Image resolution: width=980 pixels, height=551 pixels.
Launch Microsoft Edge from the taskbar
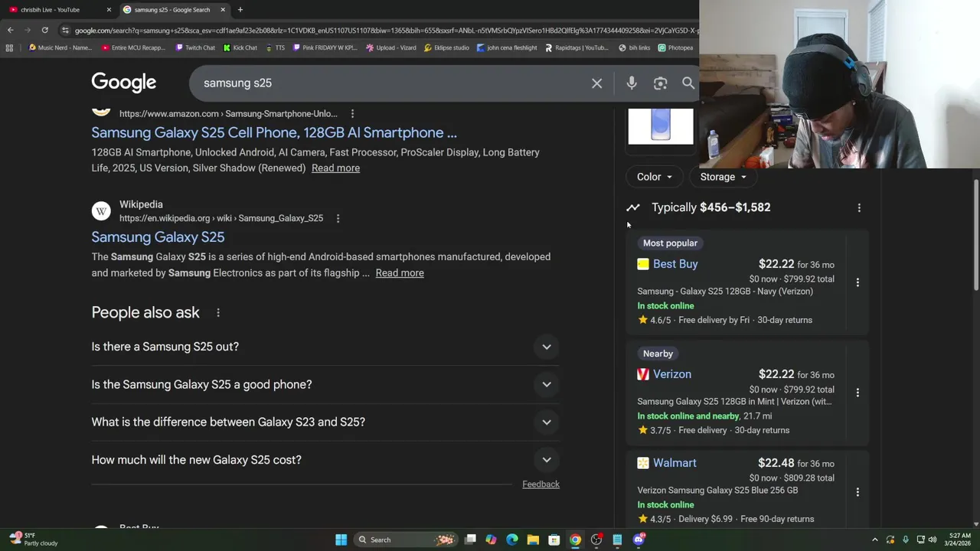(x=512, y=540)
